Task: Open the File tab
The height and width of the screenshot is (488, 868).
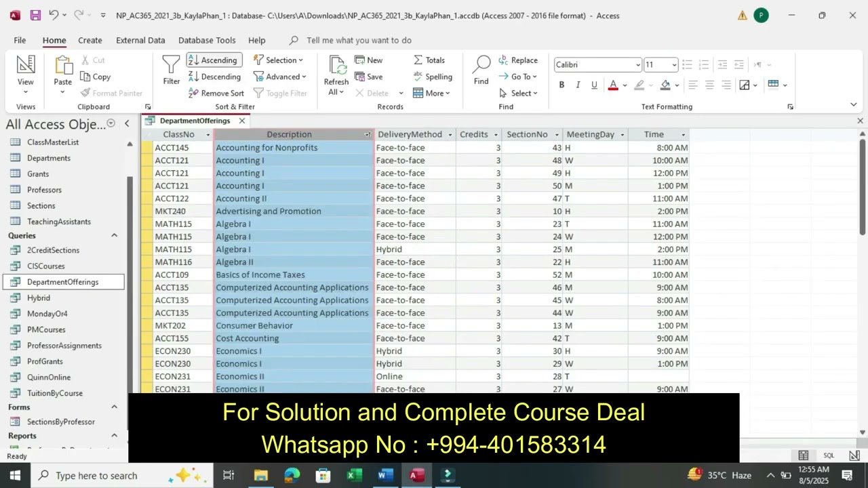Action: click(x=20, y=41)
